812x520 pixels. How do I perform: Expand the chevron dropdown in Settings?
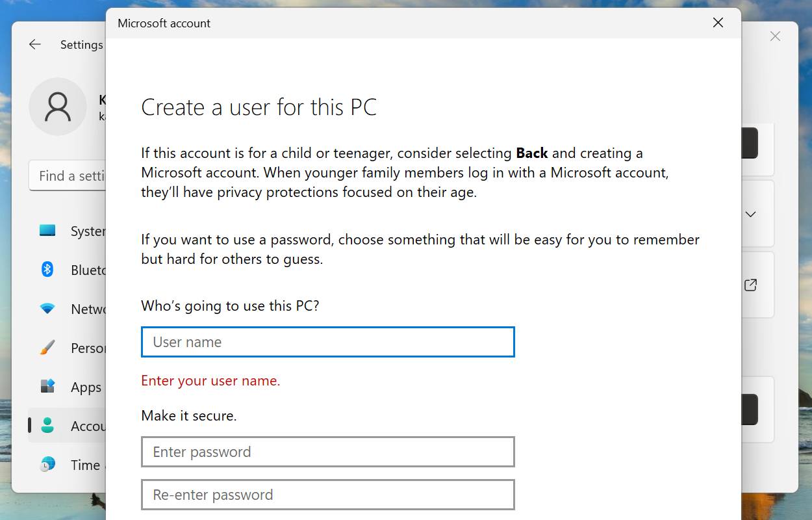coord(750,214)
